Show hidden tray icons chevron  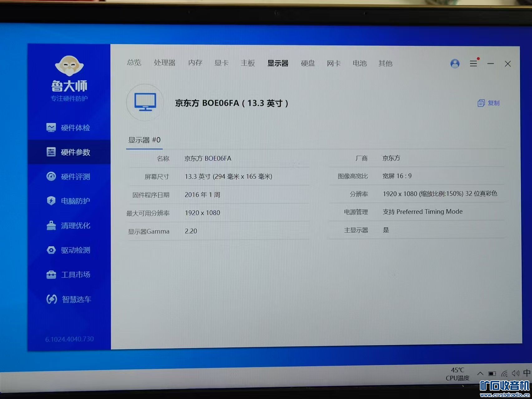(x=480, y=373)
